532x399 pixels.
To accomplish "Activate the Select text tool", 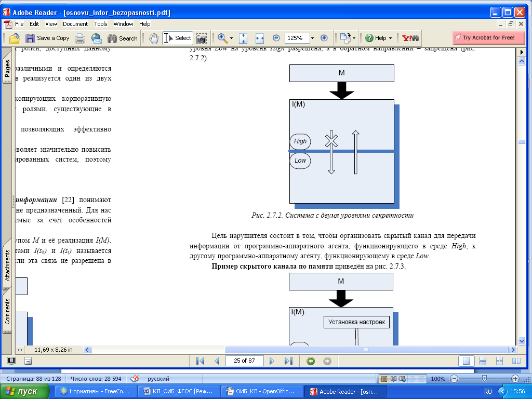I will pos(178,38).
